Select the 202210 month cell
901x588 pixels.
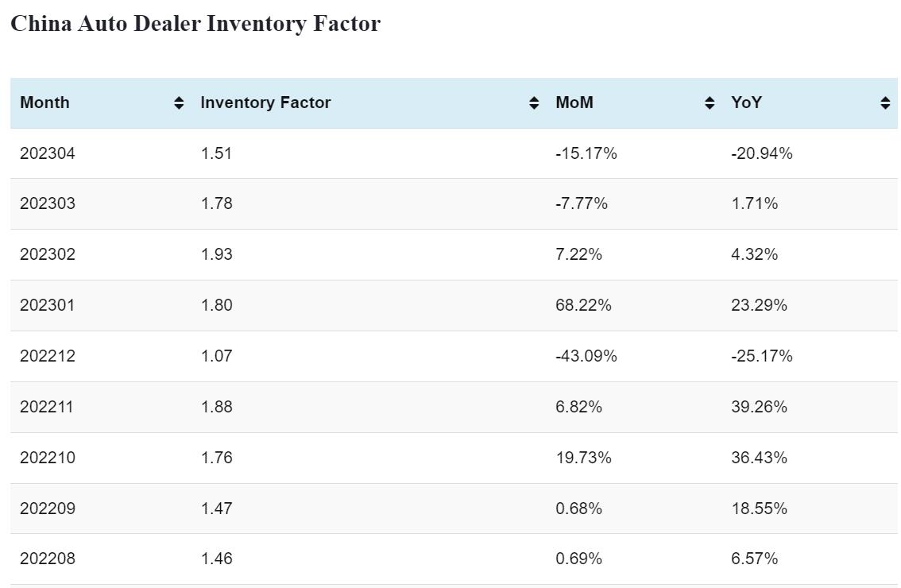[x=48, y=458]
